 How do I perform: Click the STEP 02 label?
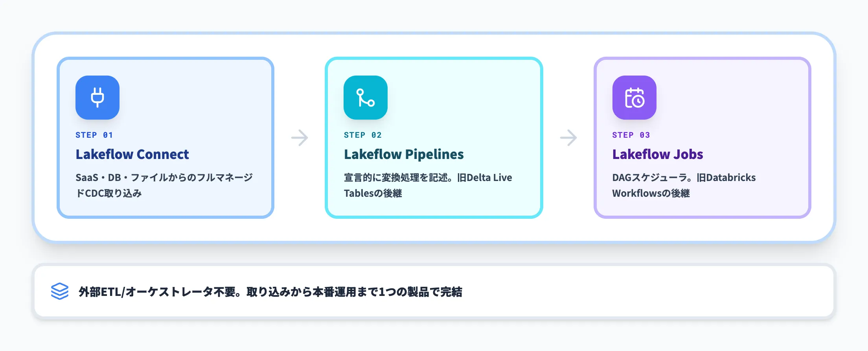[362, 135]
